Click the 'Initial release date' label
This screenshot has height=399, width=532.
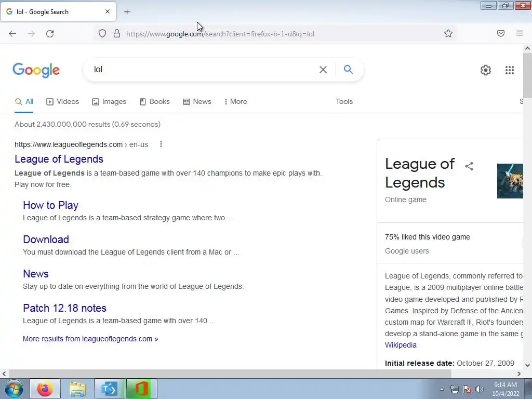419,363
